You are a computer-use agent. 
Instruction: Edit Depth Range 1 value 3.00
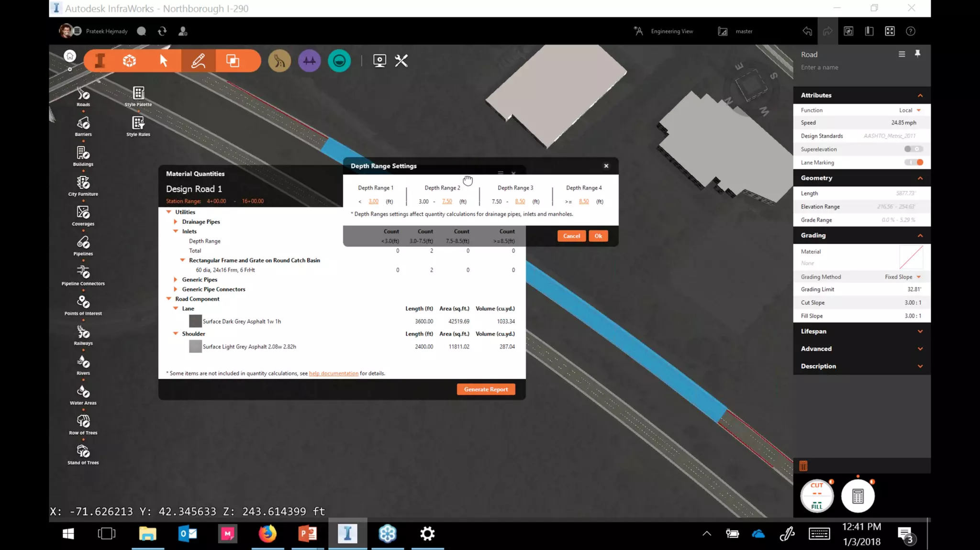point(374,201)
